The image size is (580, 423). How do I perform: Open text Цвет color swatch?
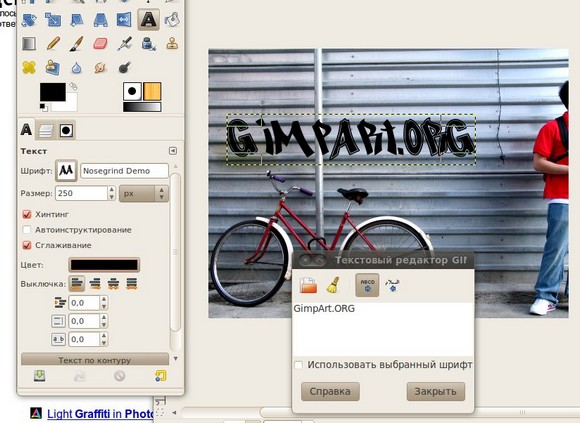tap(104, 265)
